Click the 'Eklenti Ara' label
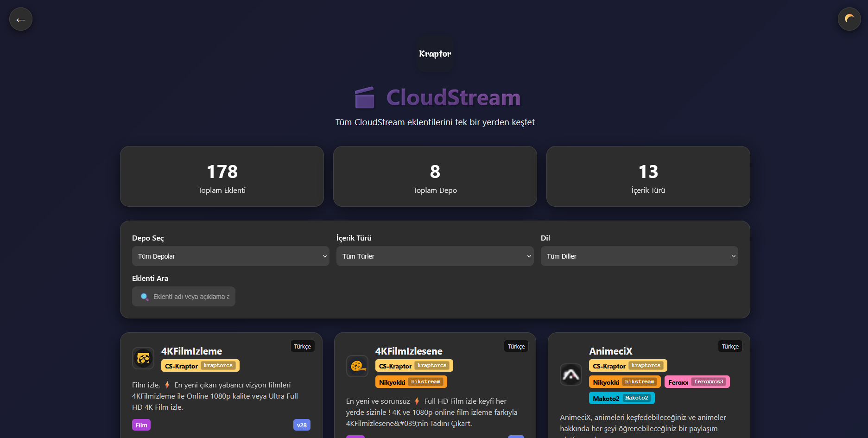The width and height of the screenshot is (868, 438). 150,278
